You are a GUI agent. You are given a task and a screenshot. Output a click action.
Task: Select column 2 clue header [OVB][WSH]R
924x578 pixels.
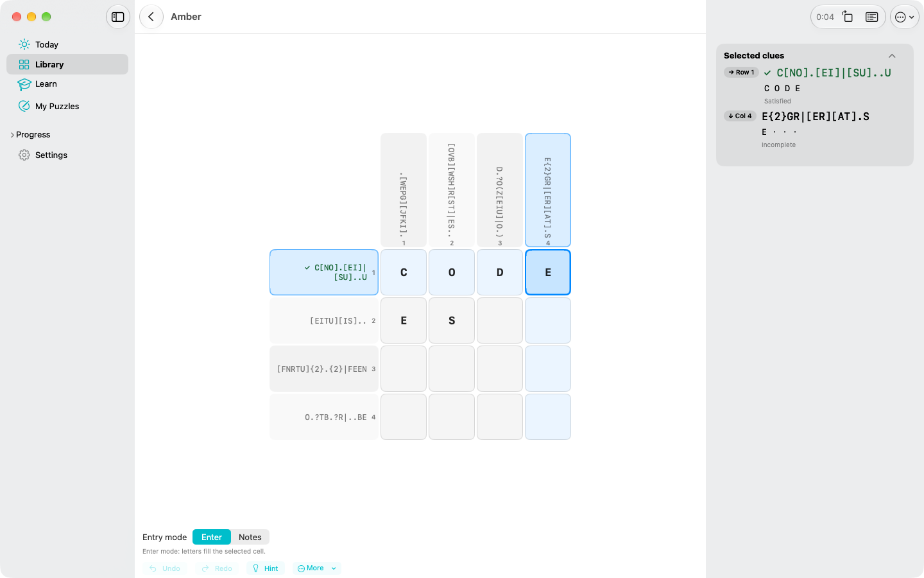click(x=452, y=190)
